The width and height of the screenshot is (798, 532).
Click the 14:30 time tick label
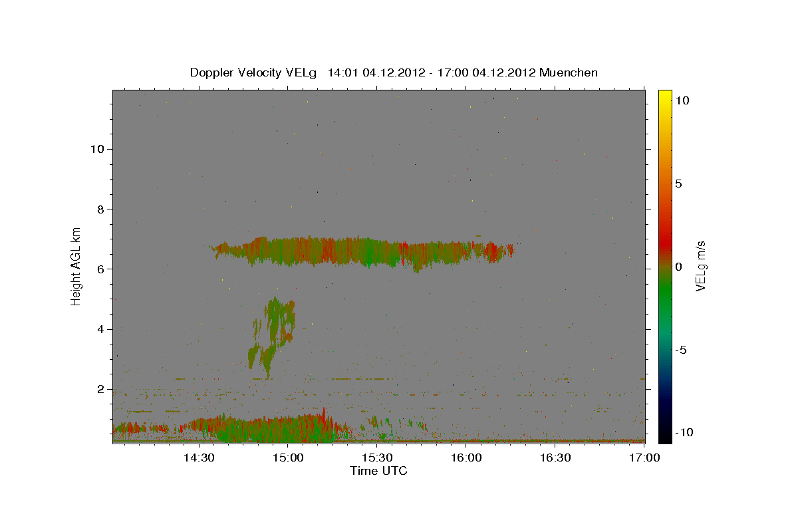[x=198, y=458]
